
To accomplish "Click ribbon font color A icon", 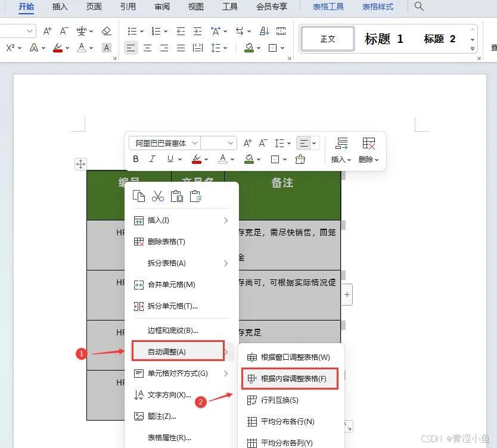I will tap(82, 48).
